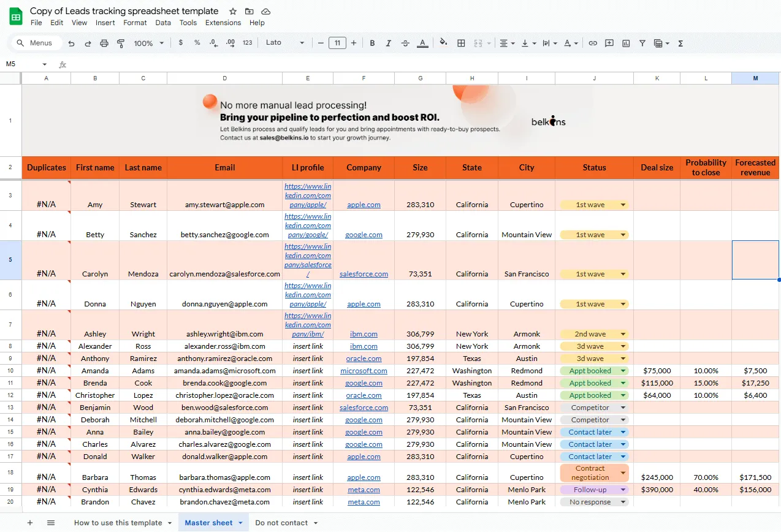Screen dimensions: 781x532
Task: Open meta.com link in Cynthia's row
Action: coord(364,490)
